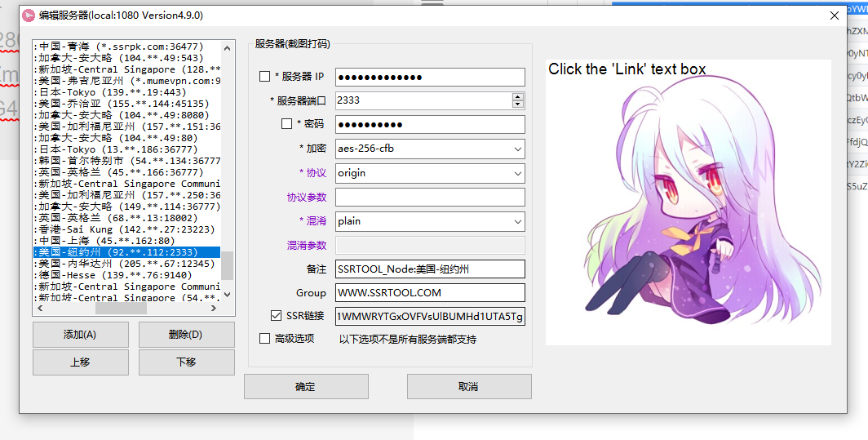Select server 日本-Tokyo (139.**.19:443)
The image size is (868, 440).
(127, 92)
